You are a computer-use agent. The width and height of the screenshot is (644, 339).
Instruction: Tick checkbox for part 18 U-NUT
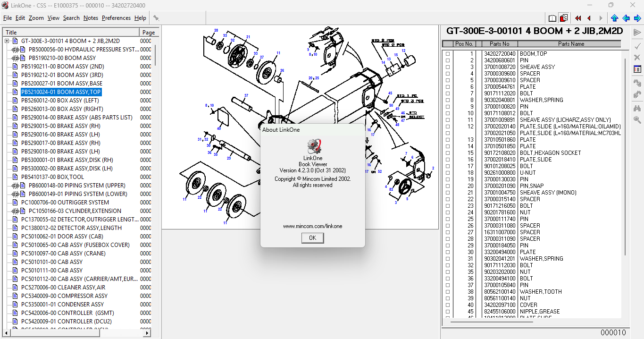[x=447, y=173]
